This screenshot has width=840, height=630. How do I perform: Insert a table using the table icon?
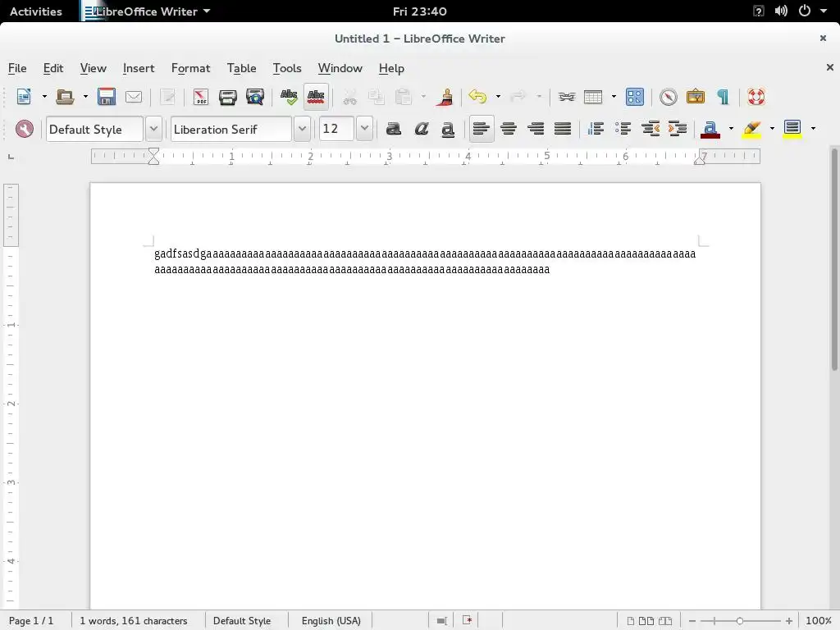593,97
